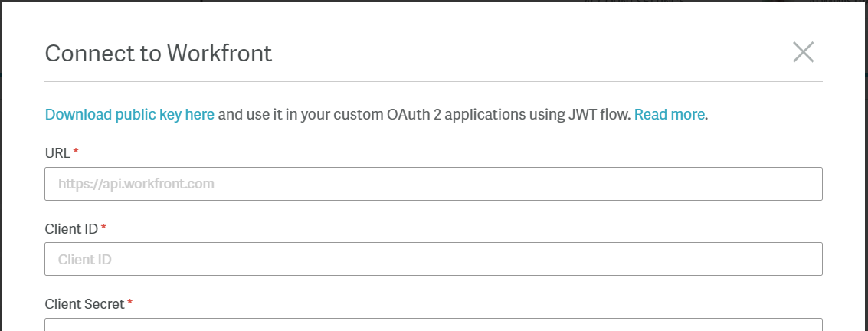868x331 pixels.
Task: Close the Connect to Workfront dialog
Action: (x=803, y=52)
